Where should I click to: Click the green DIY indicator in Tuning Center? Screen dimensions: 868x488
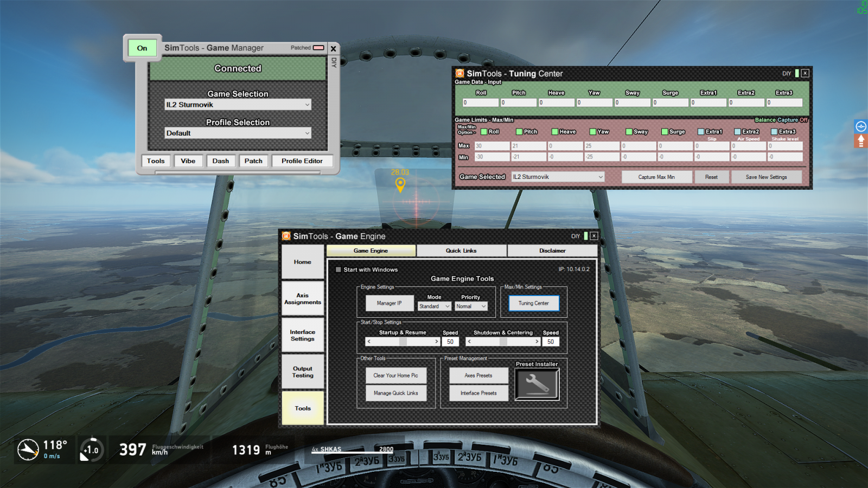[797, 73]
